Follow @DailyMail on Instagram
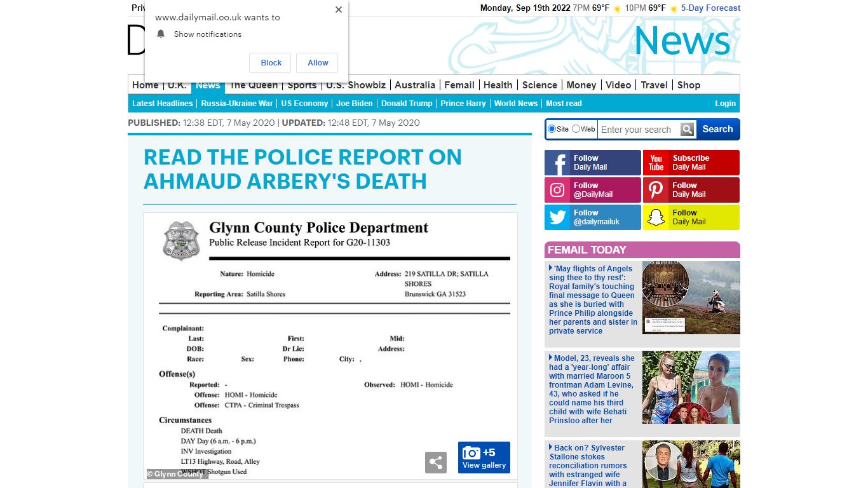The width and height of the screenshot is (868, 488). tap(593, 190)
